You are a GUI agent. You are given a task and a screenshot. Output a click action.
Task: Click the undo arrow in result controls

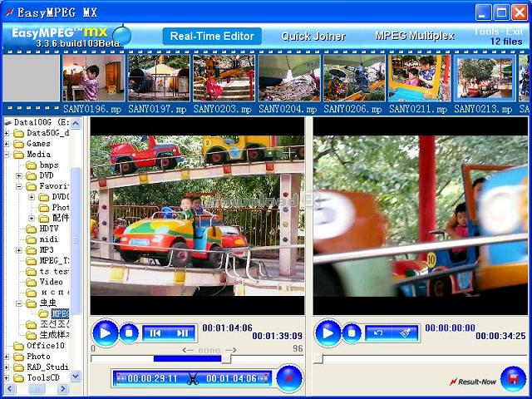(x=378, y=333)
